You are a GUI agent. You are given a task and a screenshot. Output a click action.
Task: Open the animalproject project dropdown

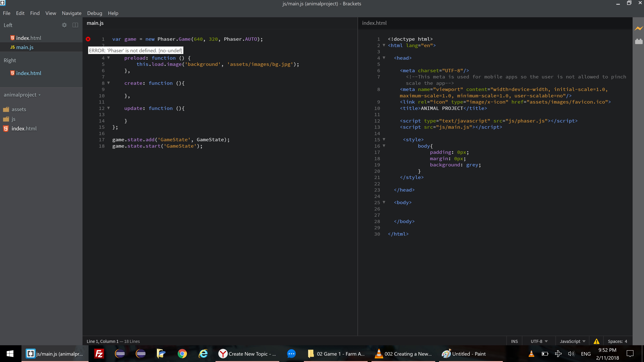pos(22,95)
